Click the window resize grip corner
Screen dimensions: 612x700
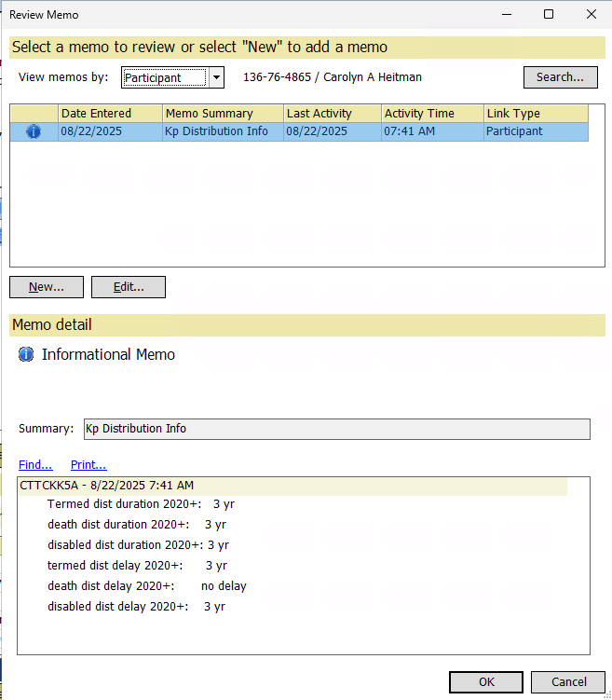(607, 695)
